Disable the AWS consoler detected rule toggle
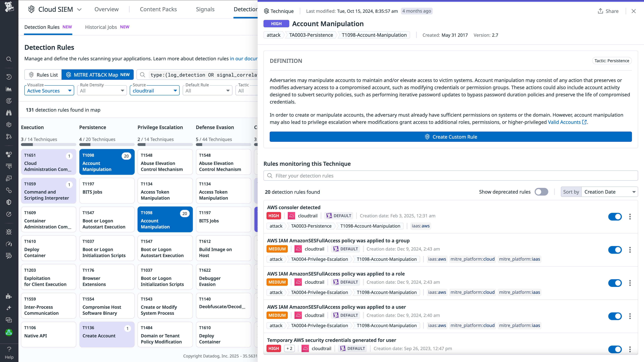 (615, 217)
